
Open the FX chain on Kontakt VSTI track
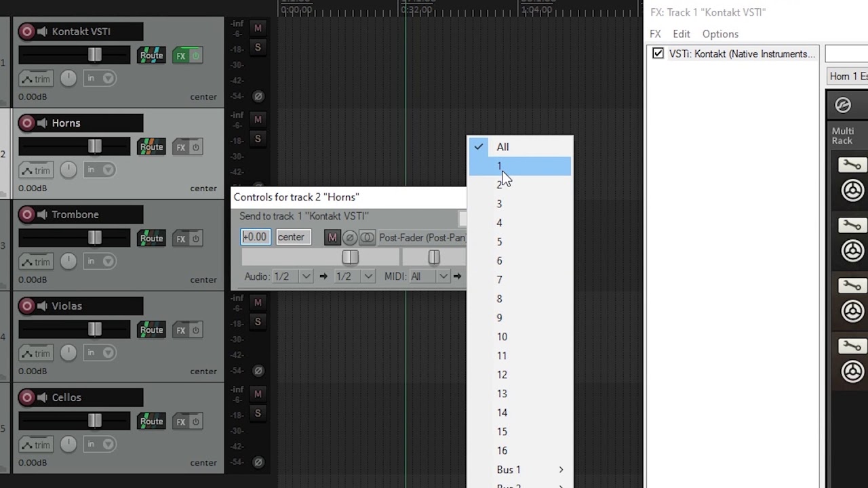[x=180, y=56]
